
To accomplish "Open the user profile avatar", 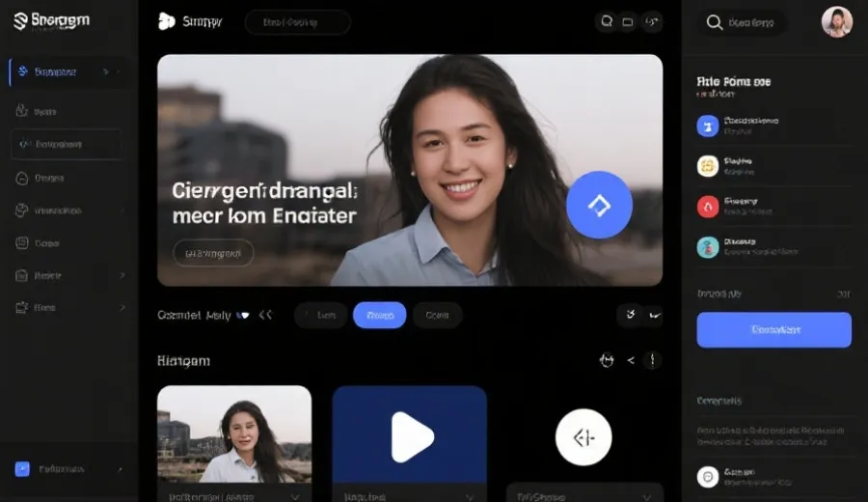I will (x=836, y=21).
